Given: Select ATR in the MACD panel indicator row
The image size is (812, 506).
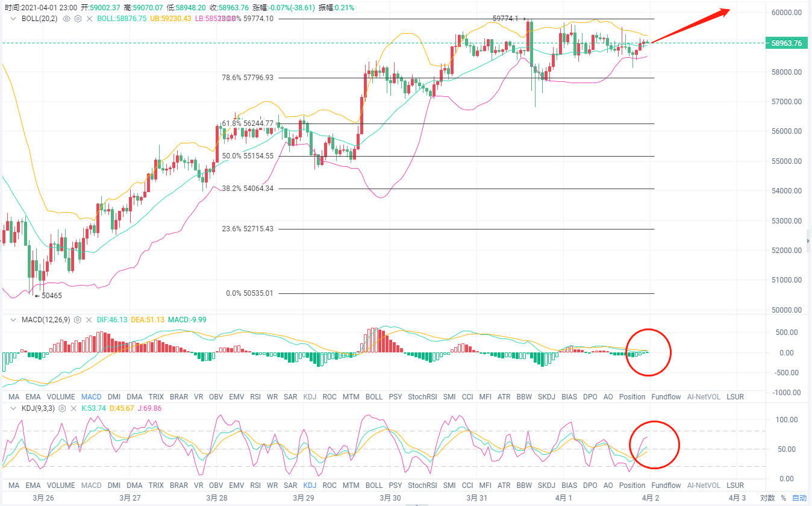Looking at the screenshot, I should pos(504,397).
